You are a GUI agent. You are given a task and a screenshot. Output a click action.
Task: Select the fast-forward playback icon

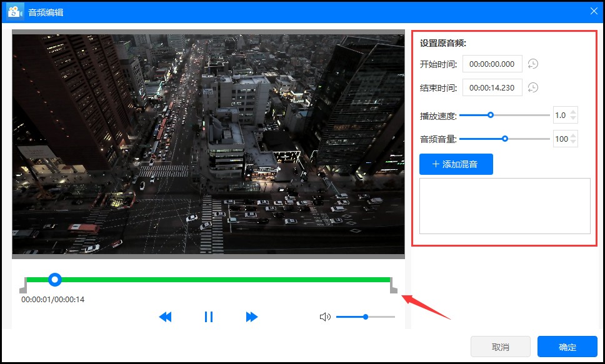coord(252,317)
